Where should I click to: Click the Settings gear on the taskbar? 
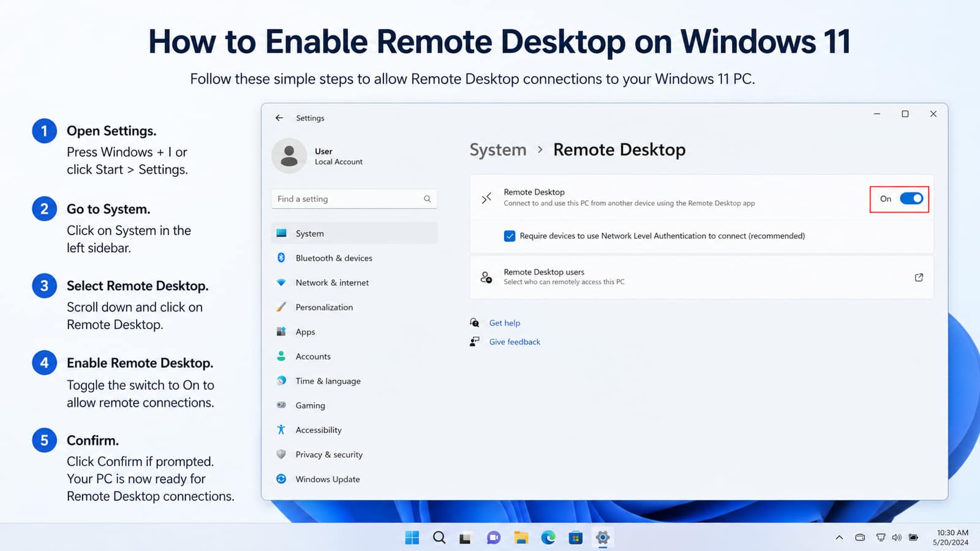603,538
